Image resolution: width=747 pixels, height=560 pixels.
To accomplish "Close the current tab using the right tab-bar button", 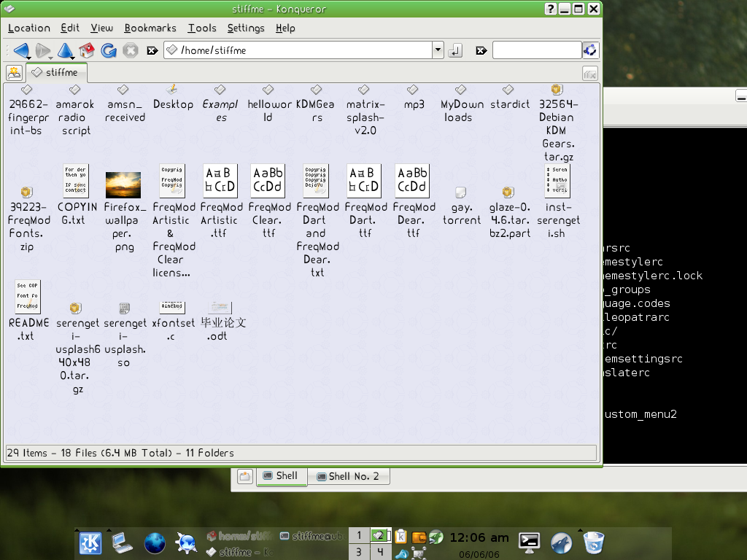I will click(589, 74).
